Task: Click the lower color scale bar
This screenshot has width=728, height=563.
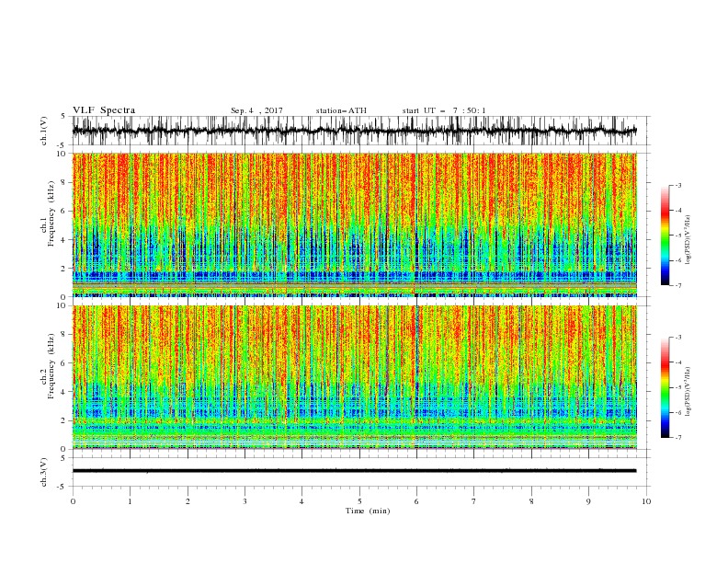Action: [665, 387]
